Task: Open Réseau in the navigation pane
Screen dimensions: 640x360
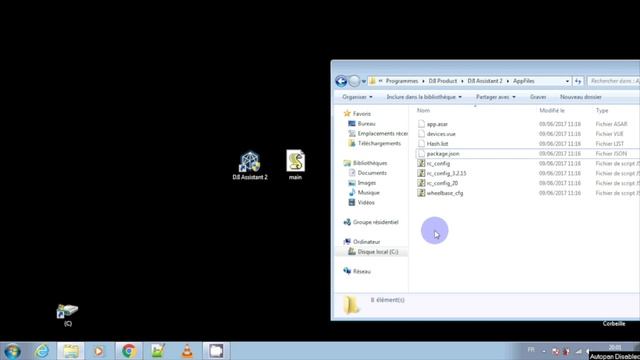Action: pyautogui.click(x=362, y=271)
